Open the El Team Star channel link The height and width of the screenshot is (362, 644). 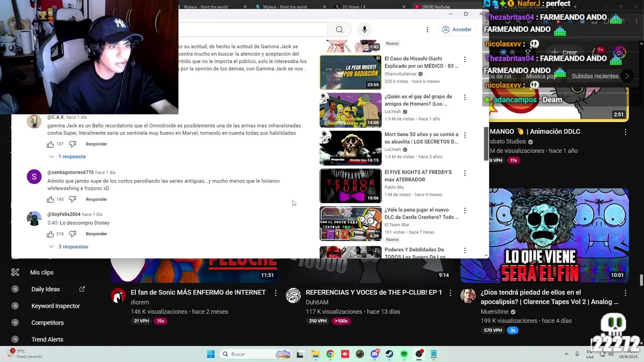pos(397,225)
